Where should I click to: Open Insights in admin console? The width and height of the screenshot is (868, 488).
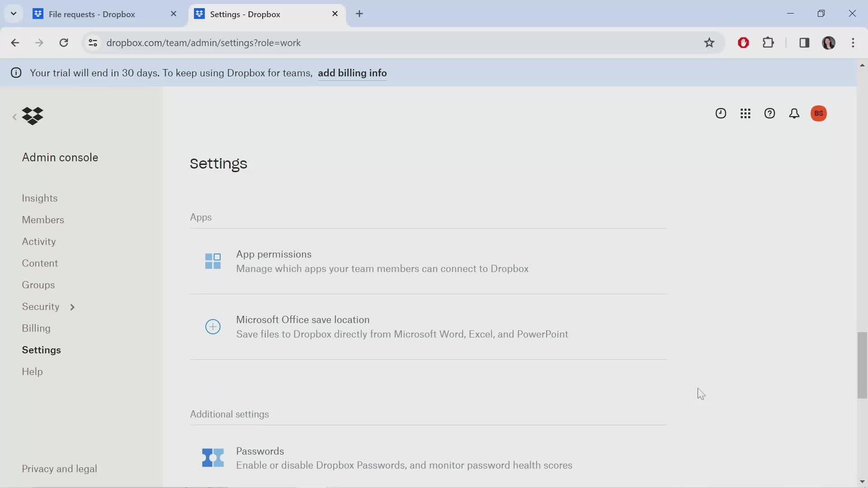[40, 198]
